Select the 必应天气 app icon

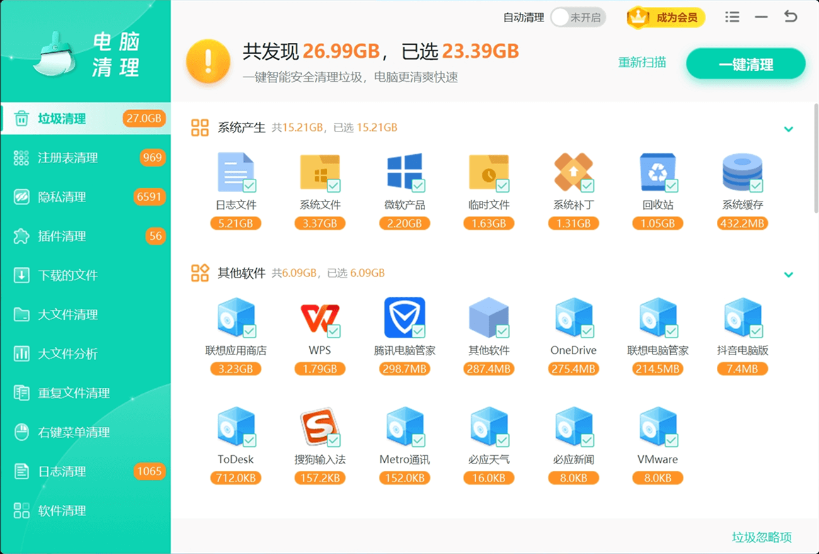pyautogui.click(x=488, y=427)
